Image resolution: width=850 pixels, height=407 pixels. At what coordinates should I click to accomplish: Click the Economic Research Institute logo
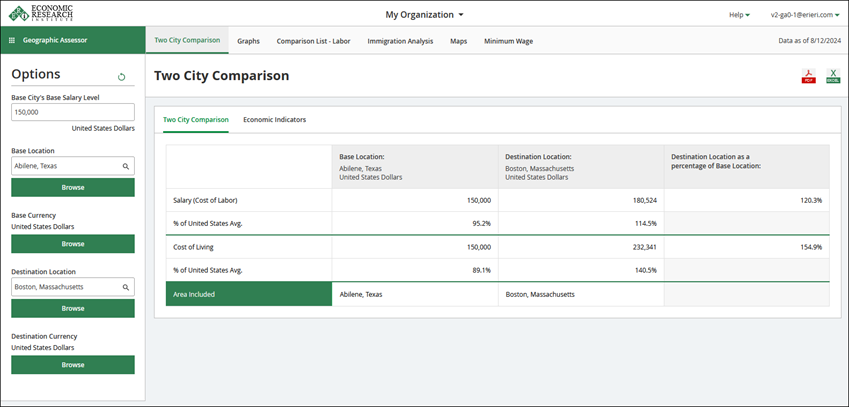click(41, 14)
